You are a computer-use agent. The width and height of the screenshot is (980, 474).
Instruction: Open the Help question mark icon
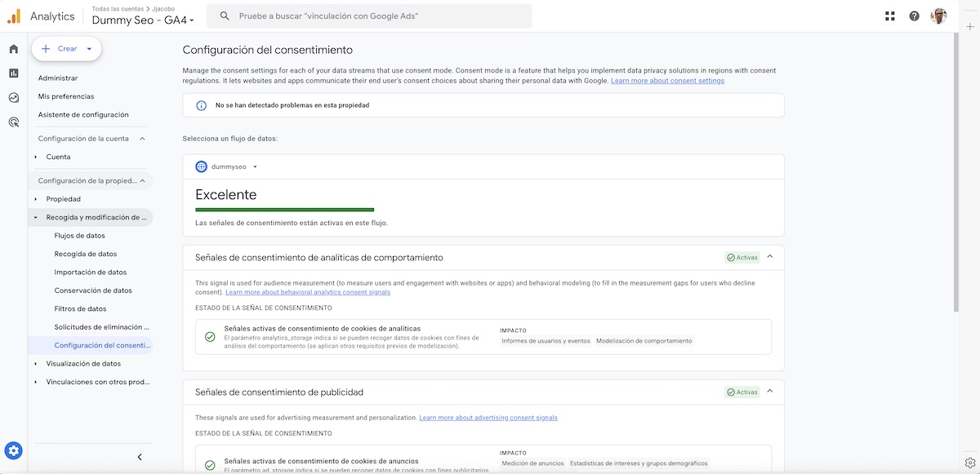point(914,16)
